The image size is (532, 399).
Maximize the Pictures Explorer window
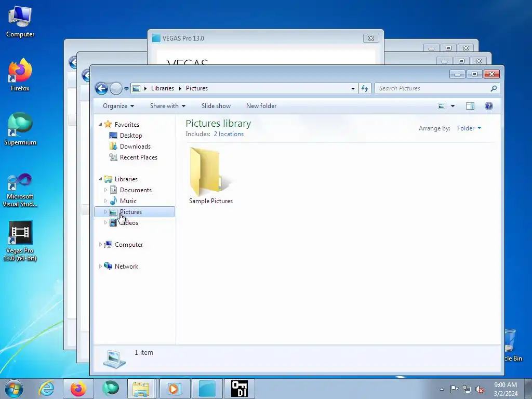coord(474,74)
